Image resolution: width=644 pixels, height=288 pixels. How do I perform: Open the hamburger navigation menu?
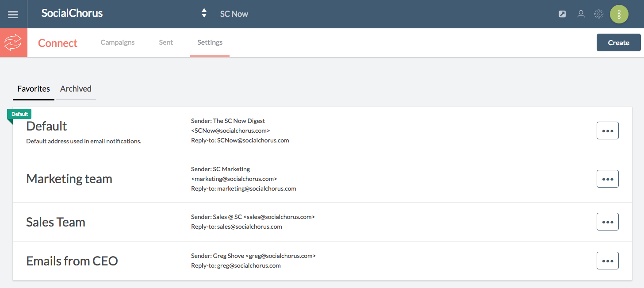13,14
